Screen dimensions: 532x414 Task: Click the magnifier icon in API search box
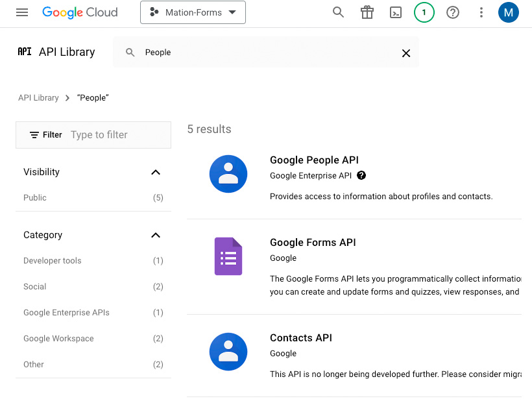click(x=130, y=53)
